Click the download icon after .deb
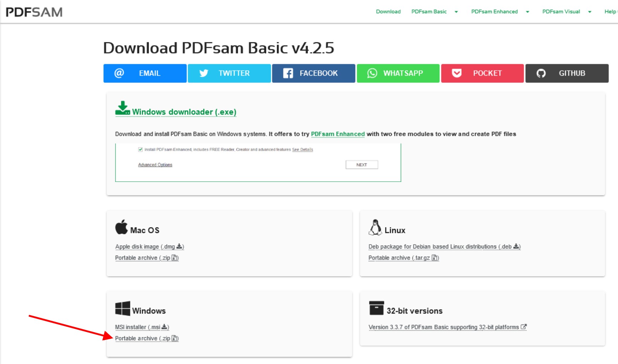618x364 pixels. 516,246
